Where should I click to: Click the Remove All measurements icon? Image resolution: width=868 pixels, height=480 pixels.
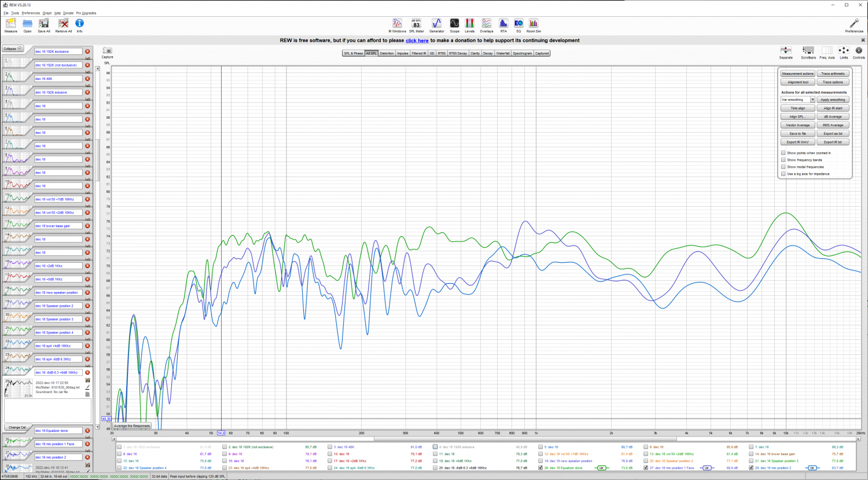tap(64, 23)
